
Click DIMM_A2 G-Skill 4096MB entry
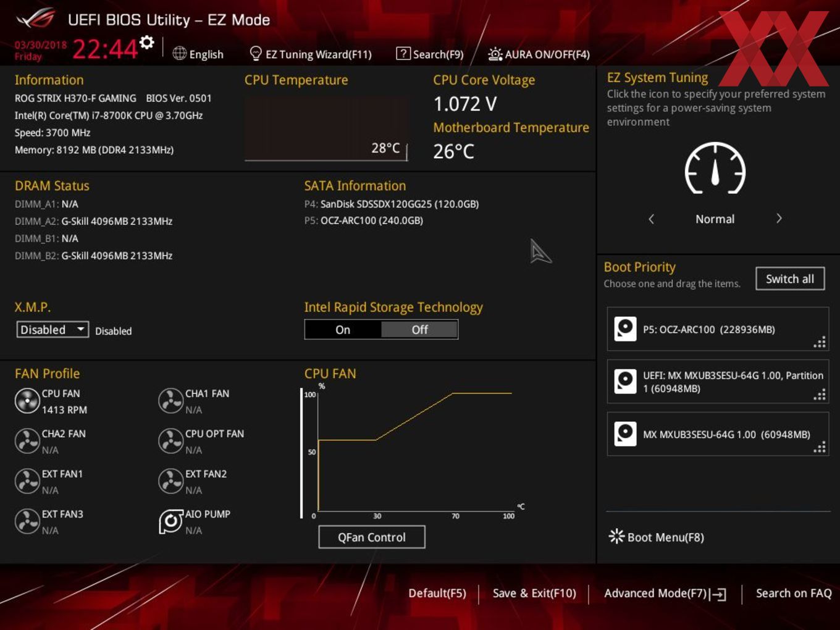pyautogui.click(x=93, y=221)
